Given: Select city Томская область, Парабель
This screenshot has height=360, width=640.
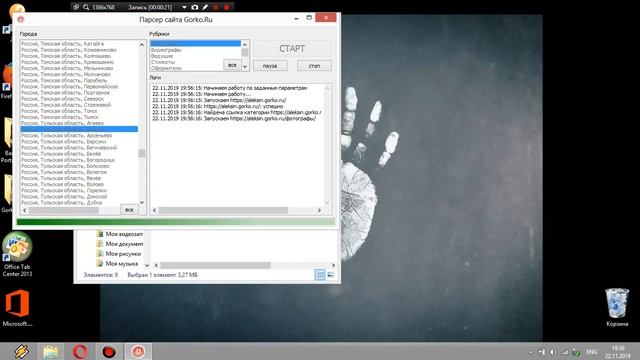Looking at the screenshot, I should click(x=64, y=80).
